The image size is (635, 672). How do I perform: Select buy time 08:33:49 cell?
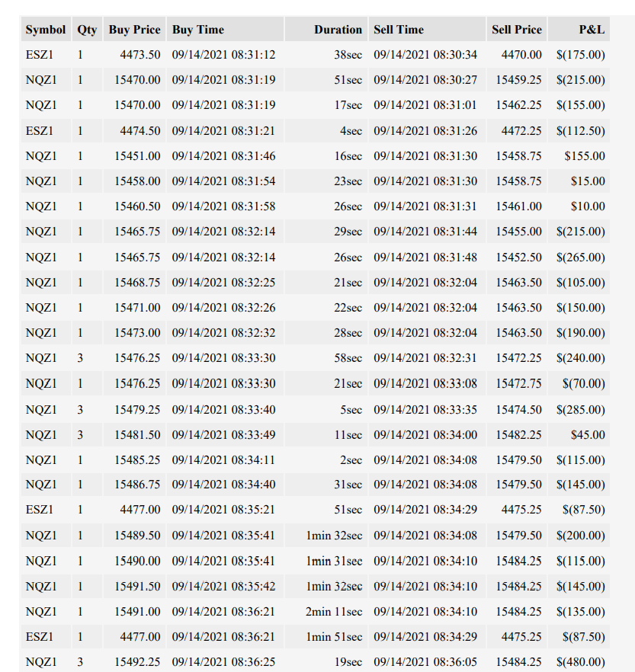[x=225, y=434]
